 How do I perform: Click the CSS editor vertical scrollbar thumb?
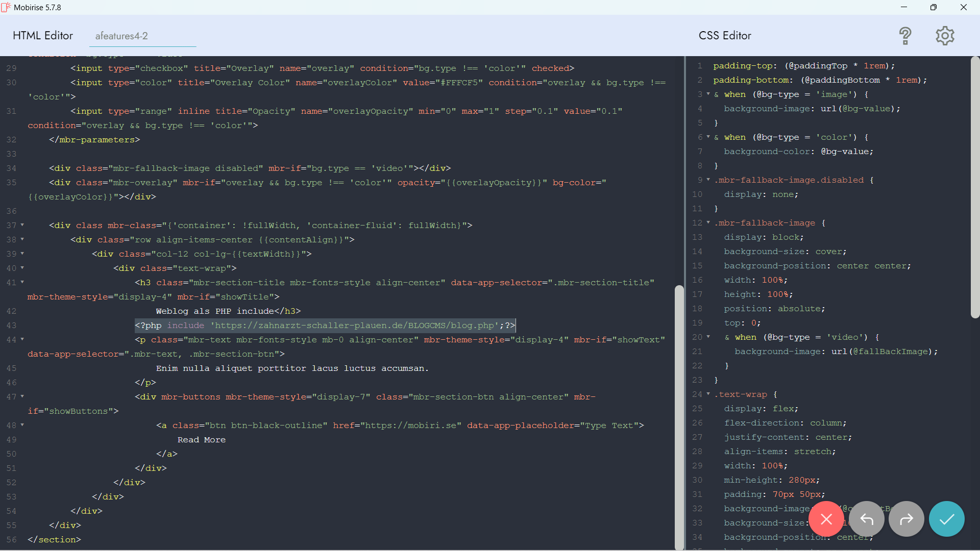tap(975, 186)
